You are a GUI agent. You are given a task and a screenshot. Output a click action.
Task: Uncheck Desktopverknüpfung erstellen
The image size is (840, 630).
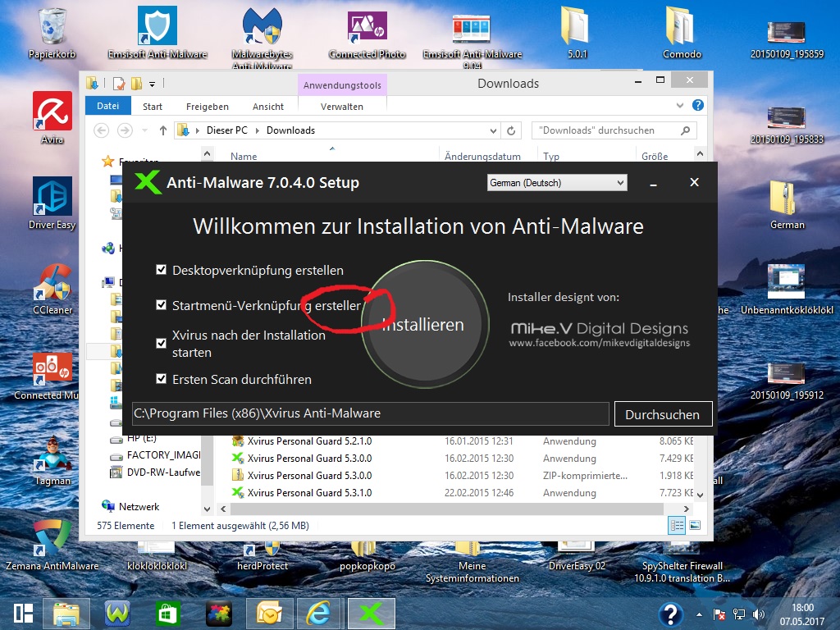coord(161,269)
